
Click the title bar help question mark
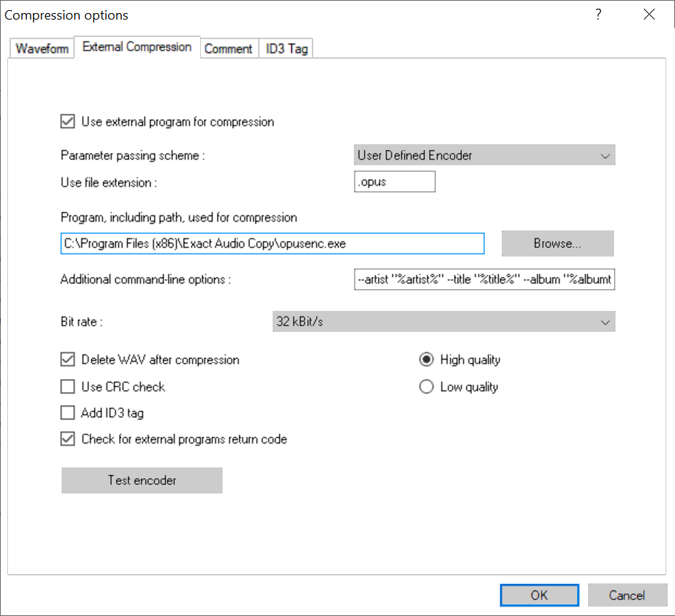click(598, 14)
